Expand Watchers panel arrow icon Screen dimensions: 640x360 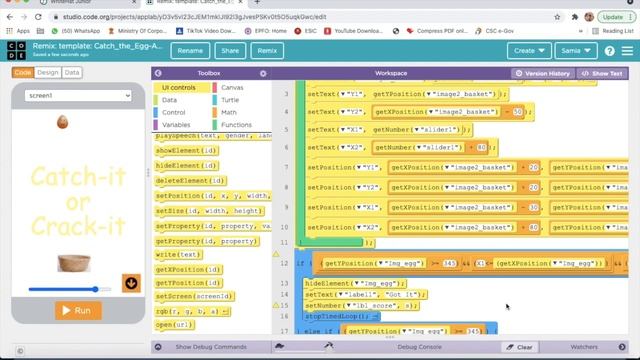[x=622, y=347]
